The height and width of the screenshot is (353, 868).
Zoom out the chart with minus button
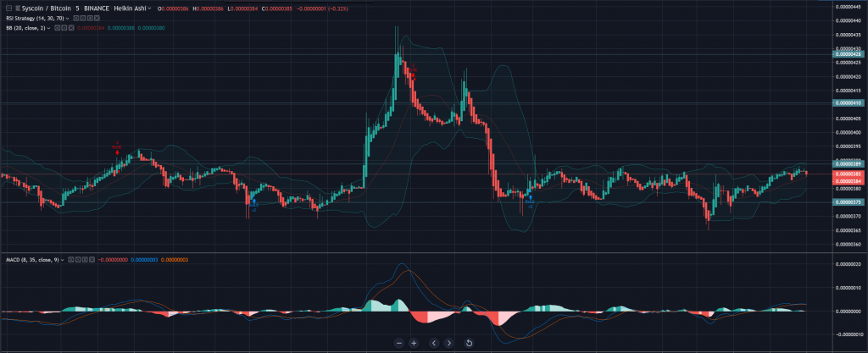399,343
